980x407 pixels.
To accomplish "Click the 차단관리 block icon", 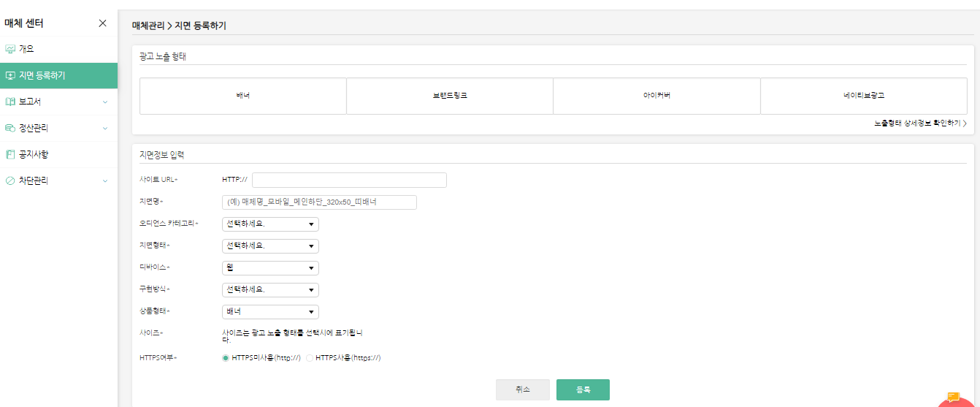I will (10, 180).
